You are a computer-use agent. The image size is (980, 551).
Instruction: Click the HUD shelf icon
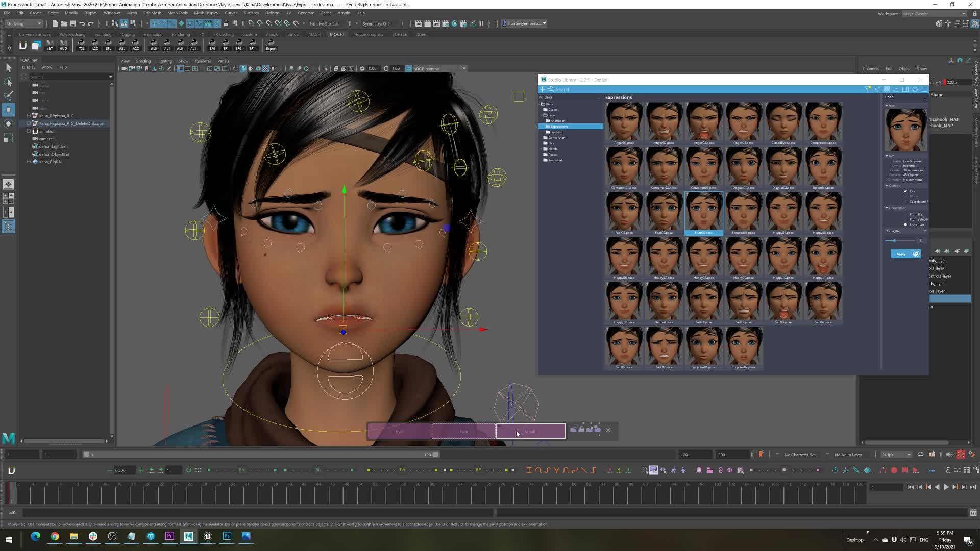click(63, 45)
